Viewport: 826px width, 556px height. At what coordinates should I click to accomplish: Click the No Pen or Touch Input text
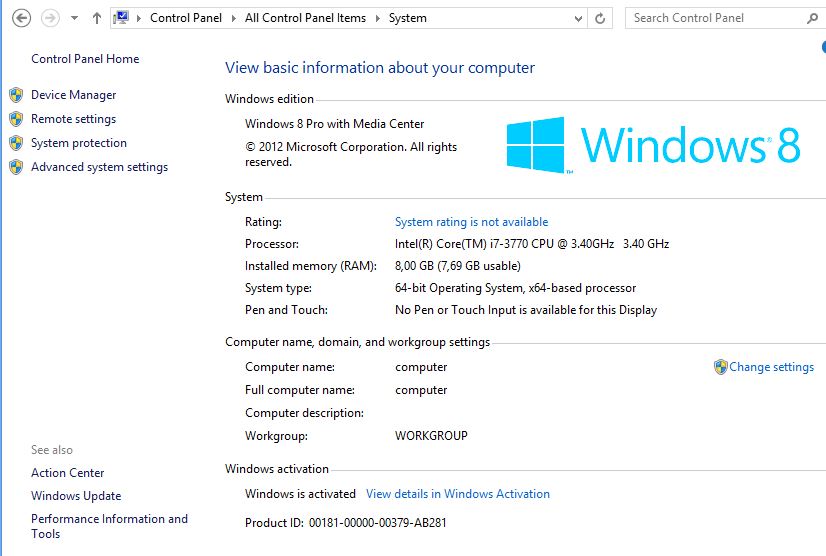(526, 310)
